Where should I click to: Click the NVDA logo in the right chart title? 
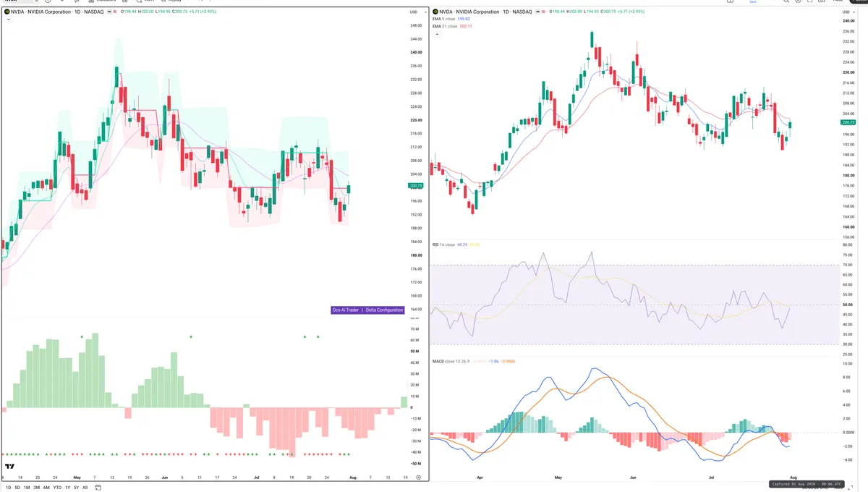pos(435,12)
